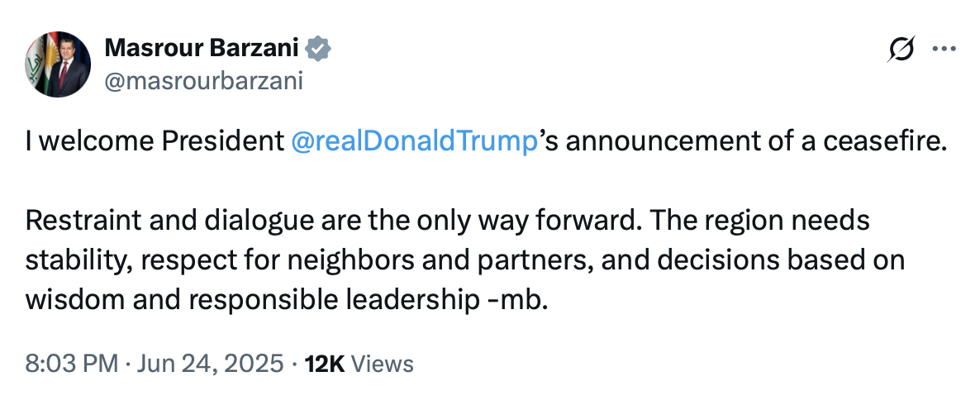
Task: Go to the @masrourbarzani handle
Action: click(x=203, y=81)
